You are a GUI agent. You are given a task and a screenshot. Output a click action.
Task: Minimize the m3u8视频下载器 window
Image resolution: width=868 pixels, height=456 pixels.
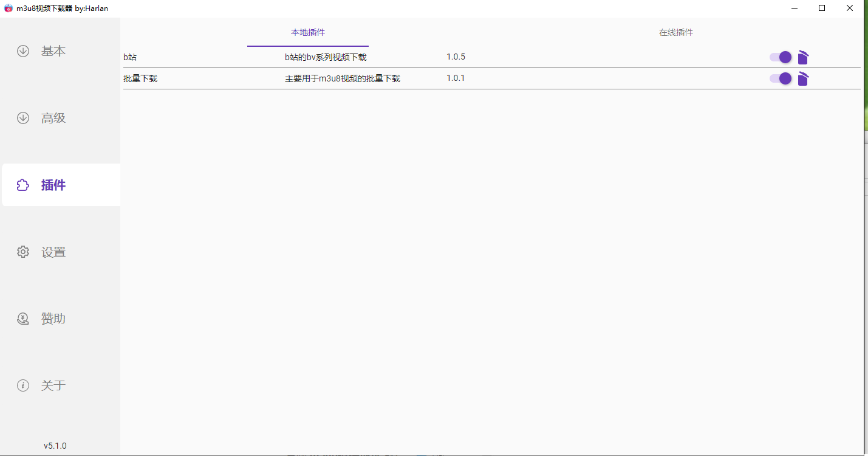[x=794, y=8]
